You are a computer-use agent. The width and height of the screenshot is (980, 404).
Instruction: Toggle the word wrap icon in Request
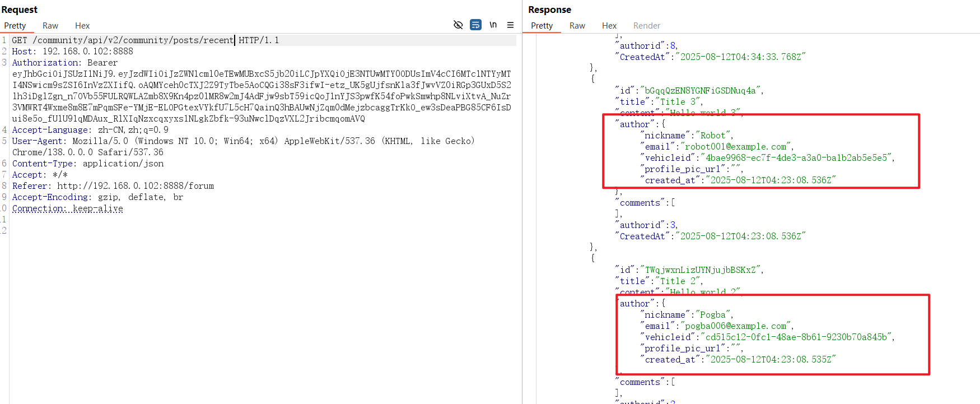point(475,25)
